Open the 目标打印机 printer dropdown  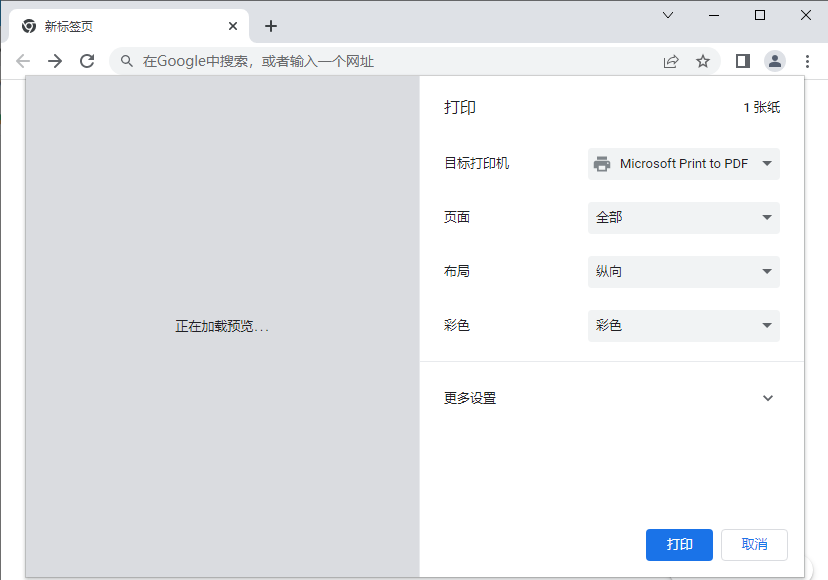coord(684,164)
